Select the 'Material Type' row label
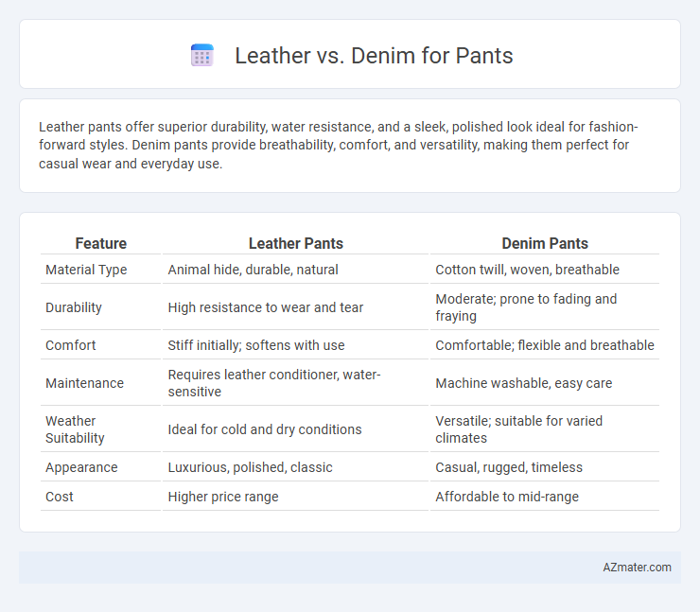The width and height of the screenshot is (700, 612). 86,270
